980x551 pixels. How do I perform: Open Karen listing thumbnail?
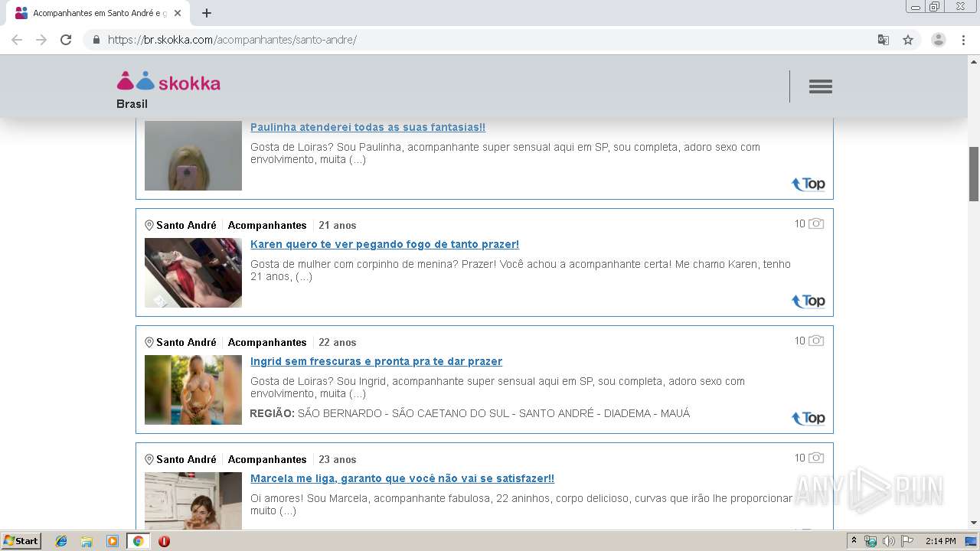coord(193,272)
